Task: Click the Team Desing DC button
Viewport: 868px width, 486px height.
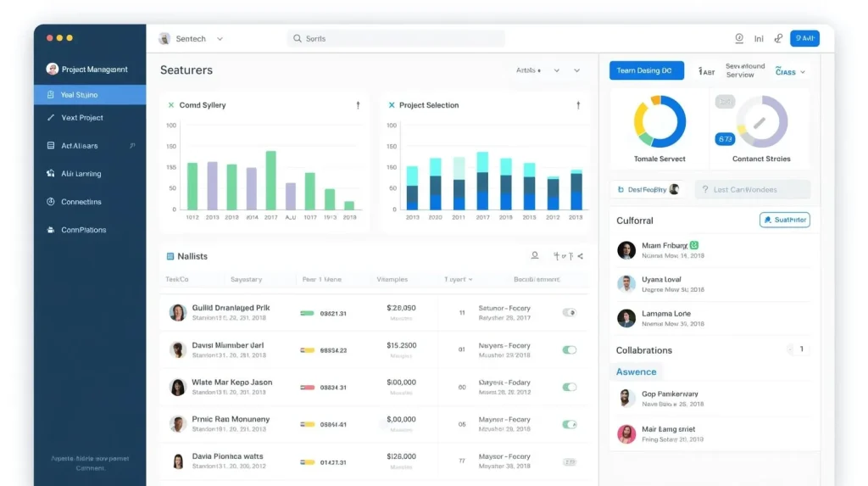Action: click(x=647, y=70)
